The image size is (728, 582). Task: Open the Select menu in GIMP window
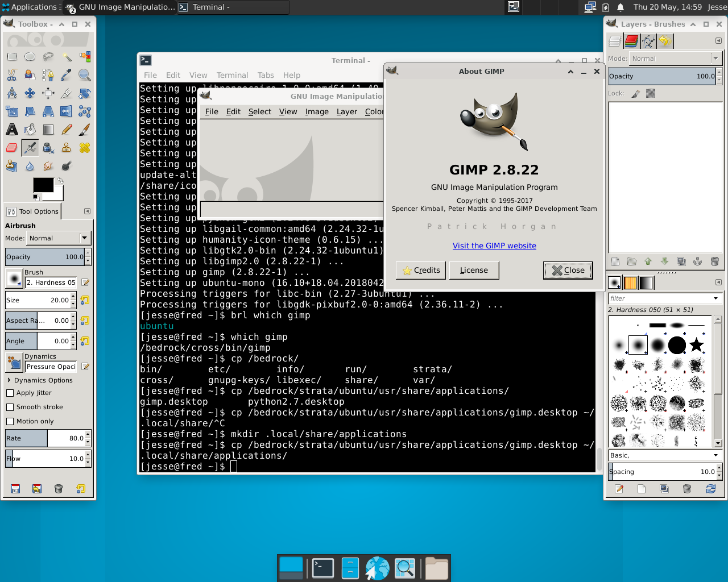(x=260, y=111)
